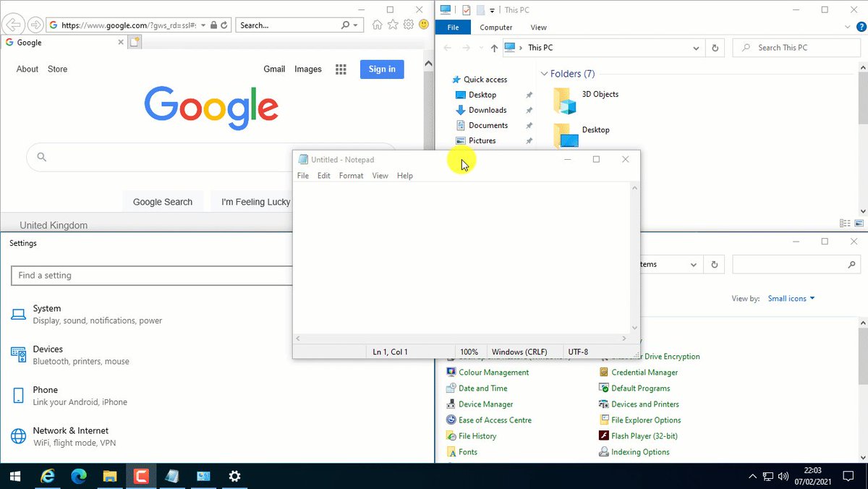868x489 pixels.
Task: Open the Windows Start button
Action: click(14, 477)
